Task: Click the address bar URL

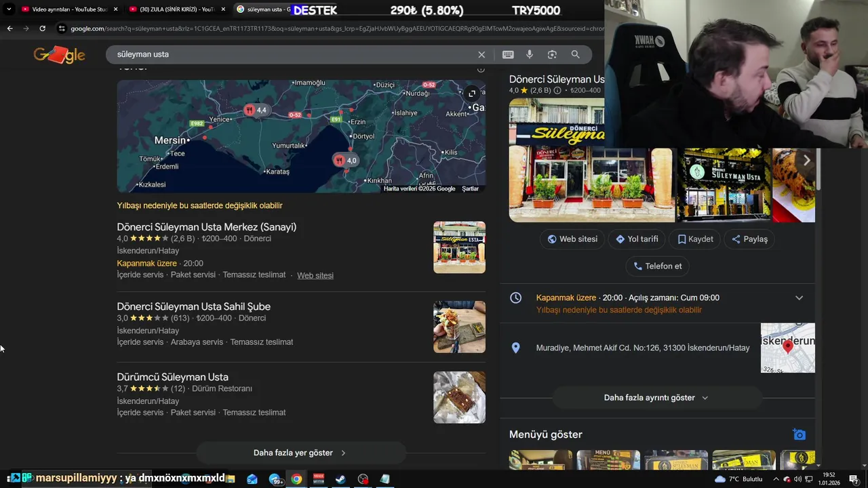Action: tap(336, 28)
